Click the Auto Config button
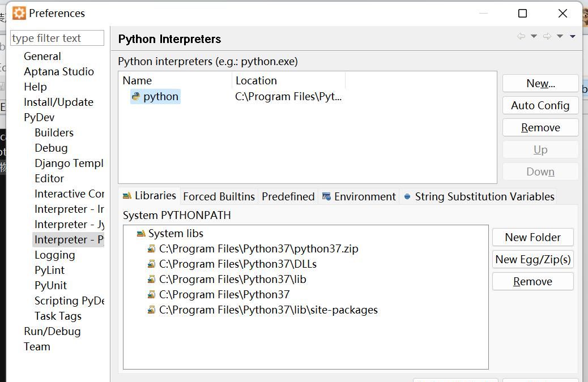Viewport: 588px width, 382px height. click(540, 105)
